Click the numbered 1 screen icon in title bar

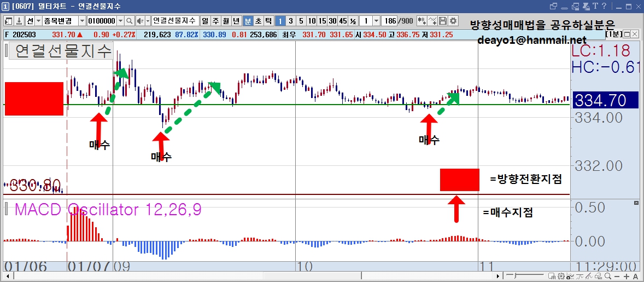[5, 6]
